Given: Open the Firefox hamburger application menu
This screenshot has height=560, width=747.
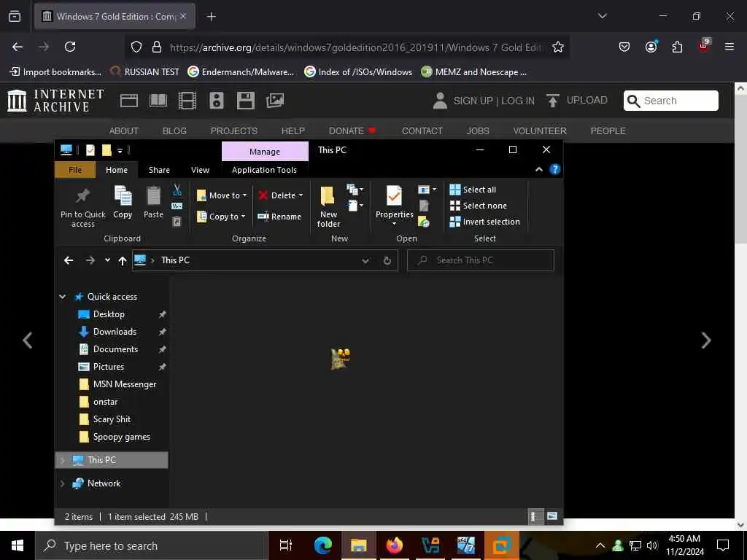Looking at the screenshot, I should tap(729, 47).
